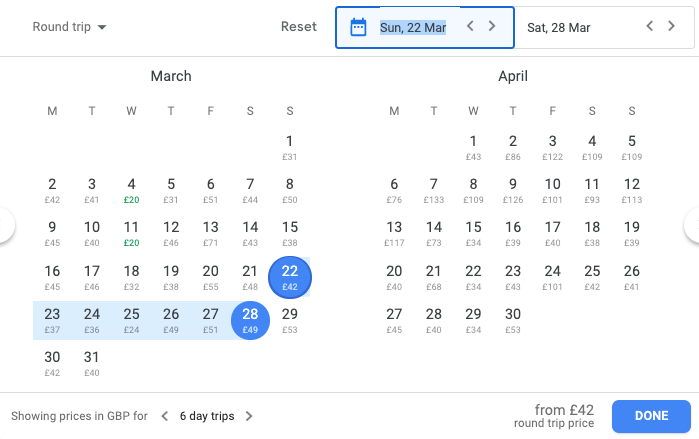
Task: Increase trip length with right chevron
Action: pyautogui.click(x=249, y=416)
